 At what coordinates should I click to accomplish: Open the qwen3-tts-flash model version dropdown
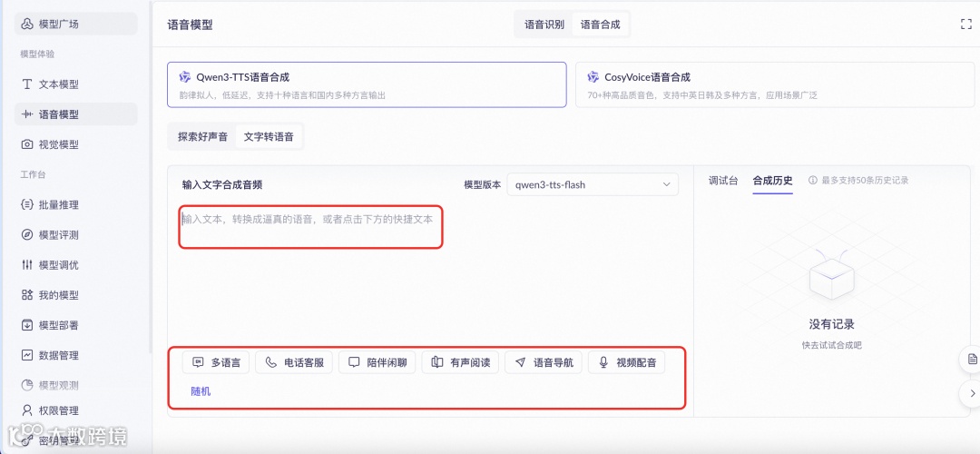pos(593,184)
